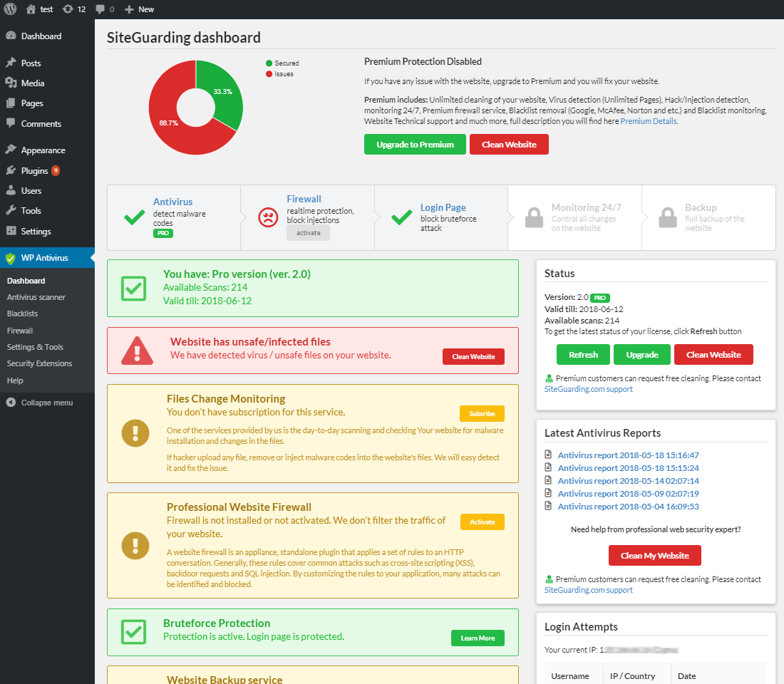Screen dimensions: 784x684
Task: Open the Plugins menu item
Action: click(x=34, y=171)
